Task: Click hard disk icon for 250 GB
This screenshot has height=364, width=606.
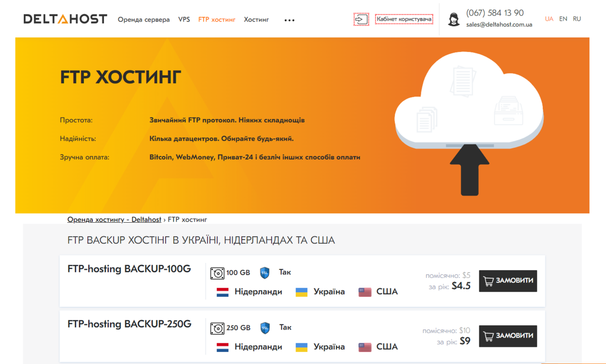Action: click(217, 328)
